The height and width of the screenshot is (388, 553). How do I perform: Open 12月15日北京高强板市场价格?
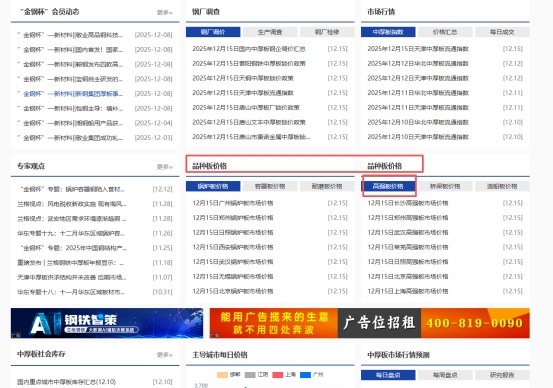click(408, 277)
